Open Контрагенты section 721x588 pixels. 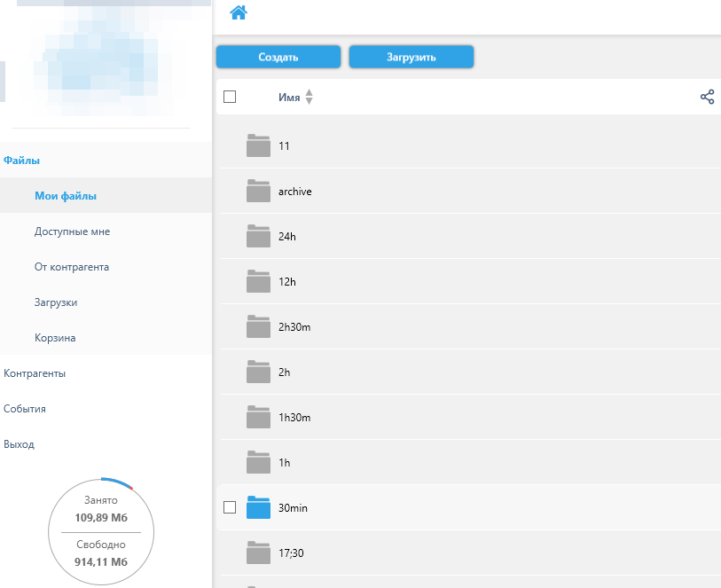pyautogui.click(x=35, y=373)
